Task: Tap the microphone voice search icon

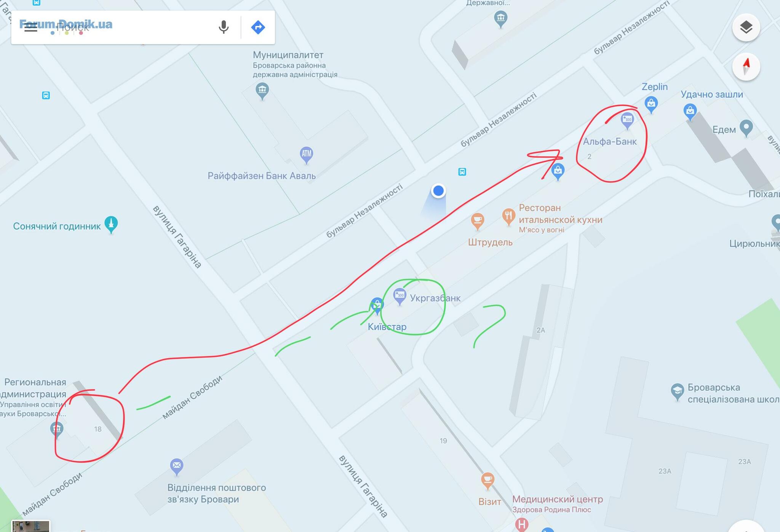Action: tap(224, 27)
